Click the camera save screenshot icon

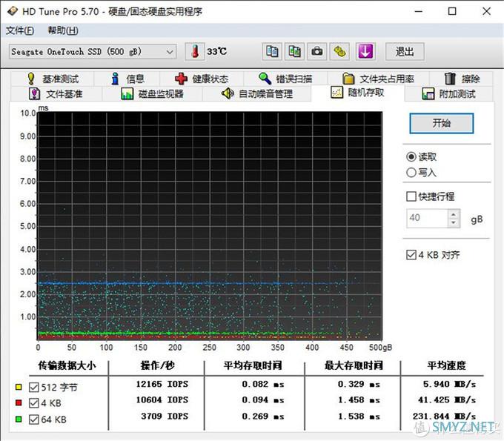point(317,51)
